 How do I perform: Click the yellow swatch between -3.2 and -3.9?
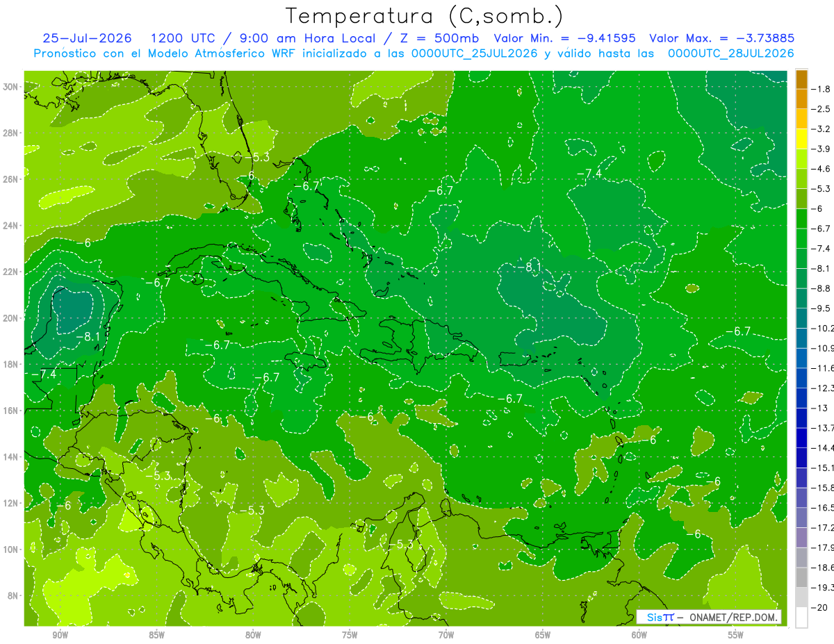[801, 139]
